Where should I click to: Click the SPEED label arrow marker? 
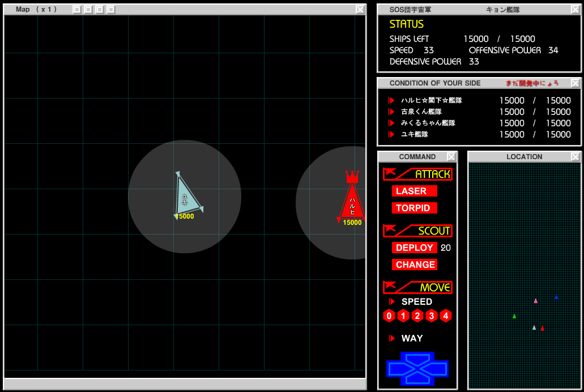pos(391,301)
